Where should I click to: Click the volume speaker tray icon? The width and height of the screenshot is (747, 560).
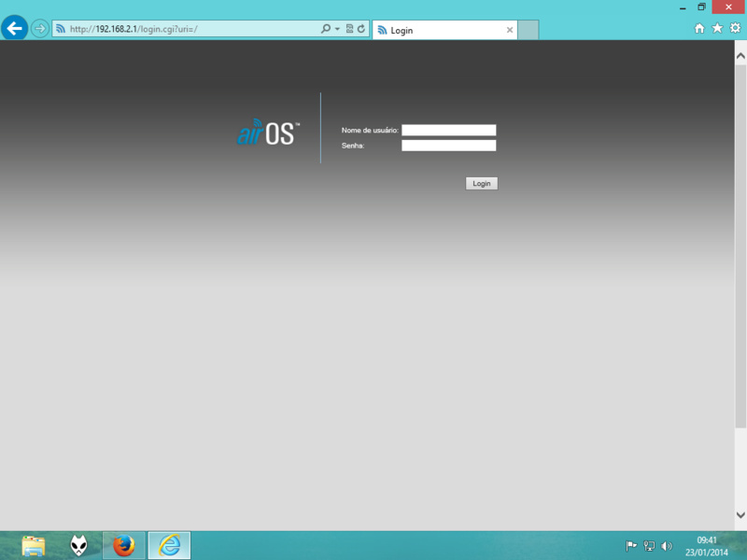[667, 546]
